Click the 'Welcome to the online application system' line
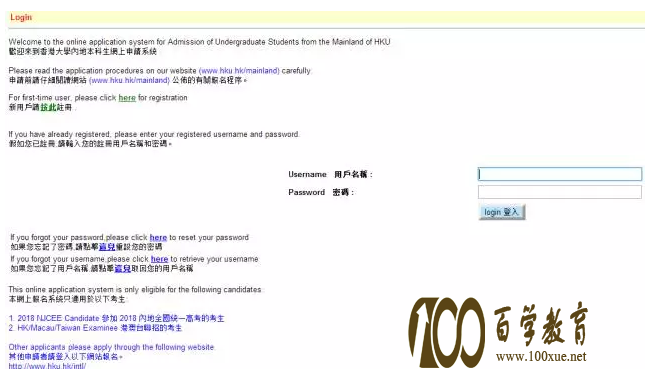The width and height of the screenshot is (646, 388). point(199,42)
